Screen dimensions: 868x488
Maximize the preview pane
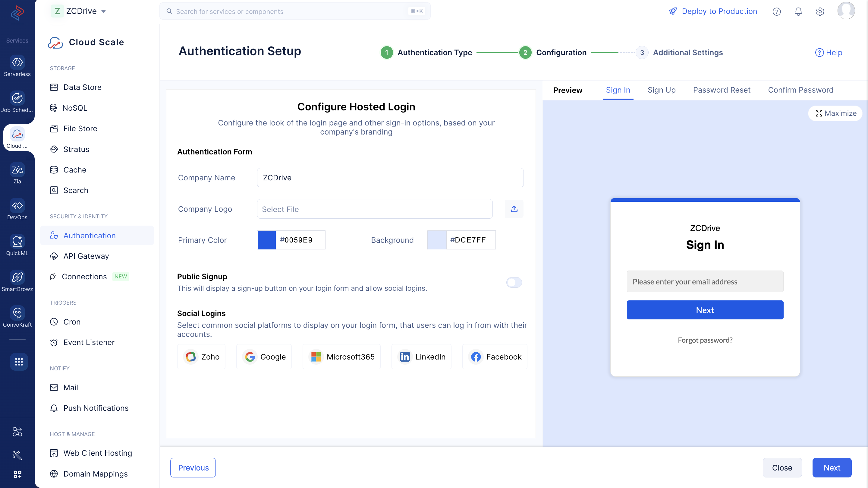point(835,113)
